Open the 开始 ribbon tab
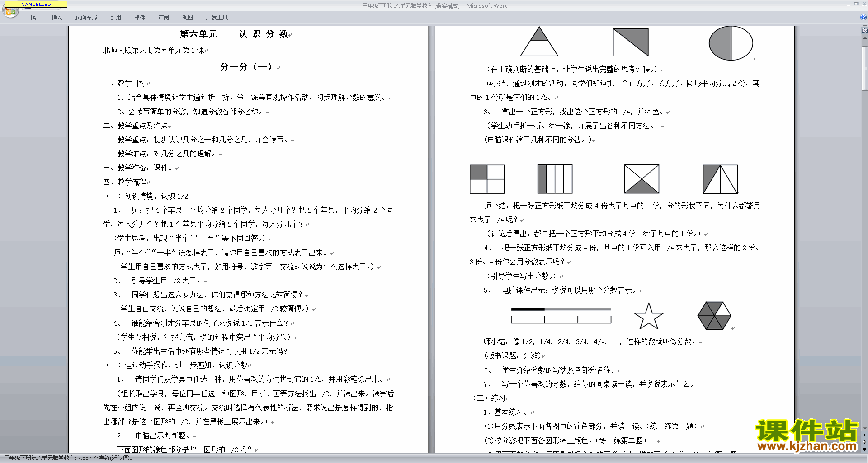868x463 pixels. (x=33, y=18)
